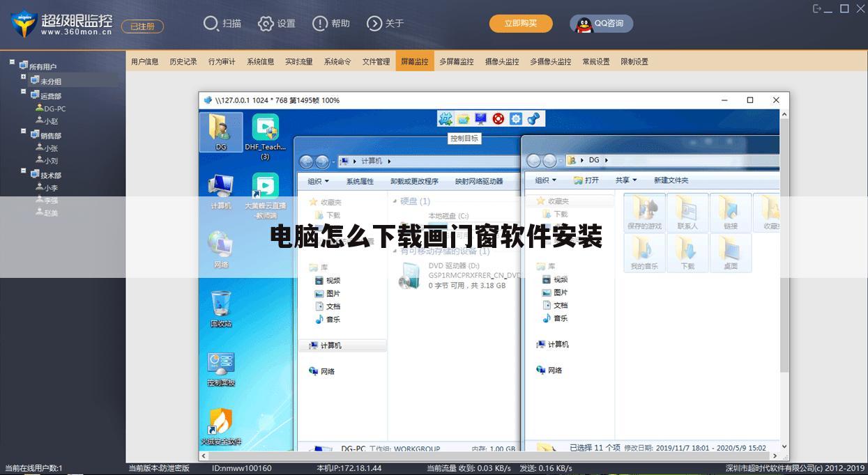Select the 火绒安全软件 desktop icon
This screenshot has width=868, height=475.
tap(221, 426)
